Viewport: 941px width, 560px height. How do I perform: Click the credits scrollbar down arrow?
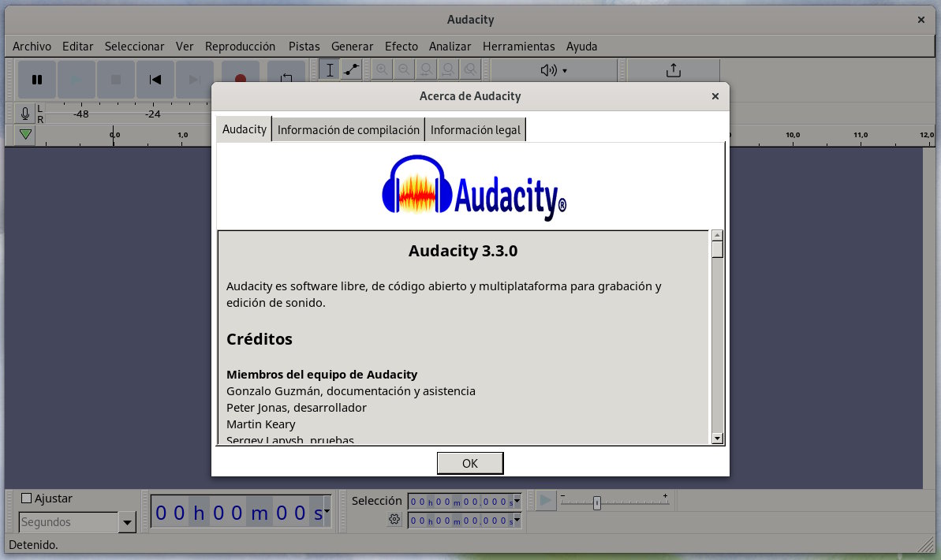[x=717, y=439]
